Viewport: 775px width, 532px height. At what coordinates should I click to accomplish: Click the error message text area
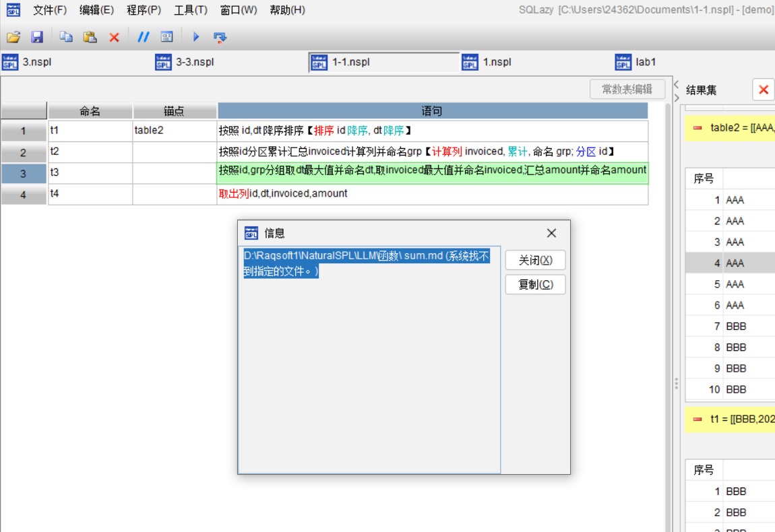pyautogui.click(x=369, y=360)
